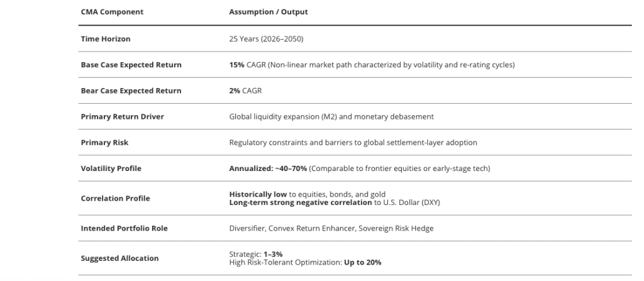Image resolution: width=644 pixels, height=281 pixels.
Task: Select the Volatility Profile label
Action: (x=111, y=168)
